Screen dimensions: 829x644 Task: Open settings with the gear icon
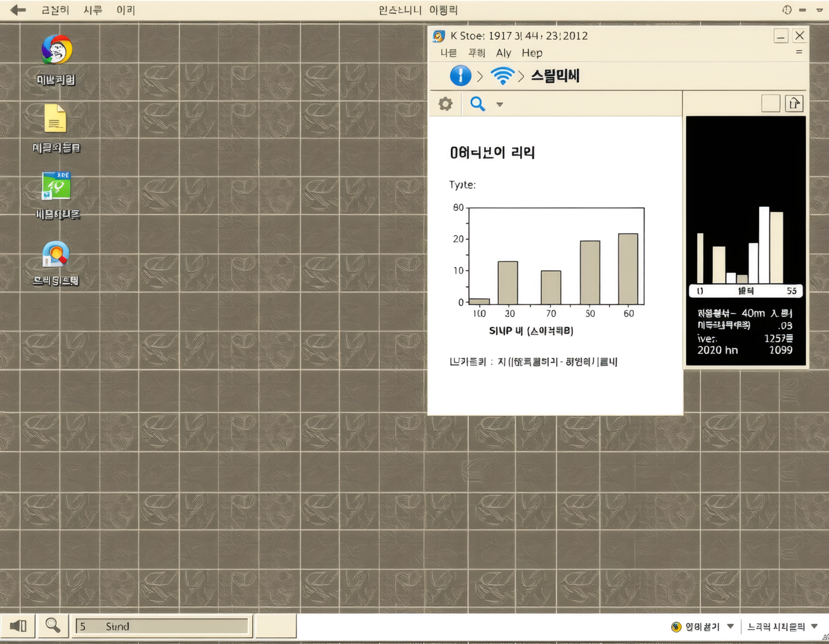[x=445, y=104]
